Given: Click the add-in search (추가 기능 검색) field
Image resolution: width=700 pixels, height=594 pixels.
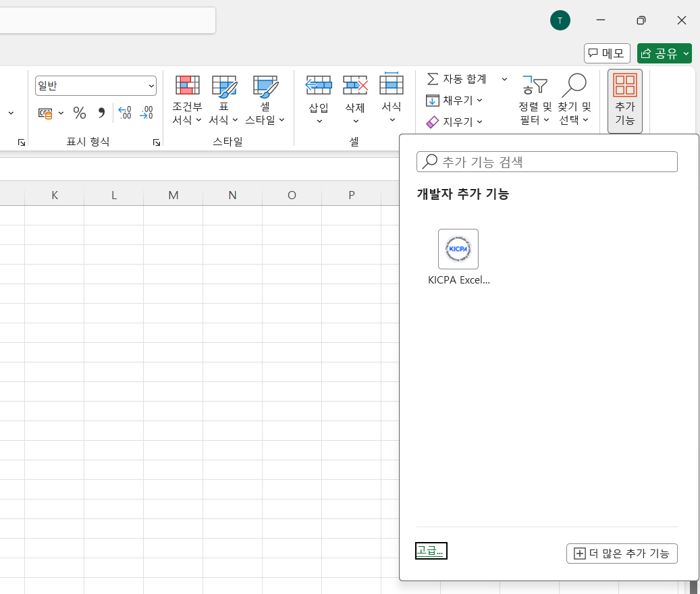Looking at the screenshot, I should 547,161.
